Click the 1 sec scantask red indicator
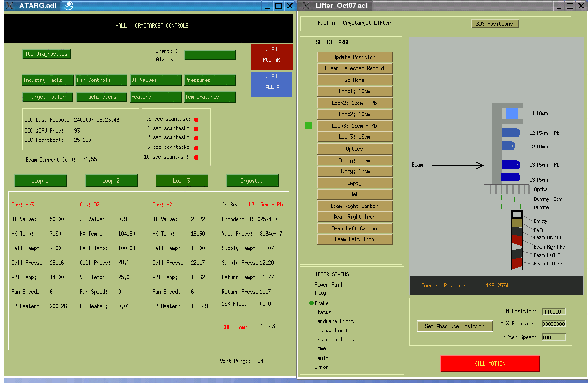 click(x=196, y=129)
